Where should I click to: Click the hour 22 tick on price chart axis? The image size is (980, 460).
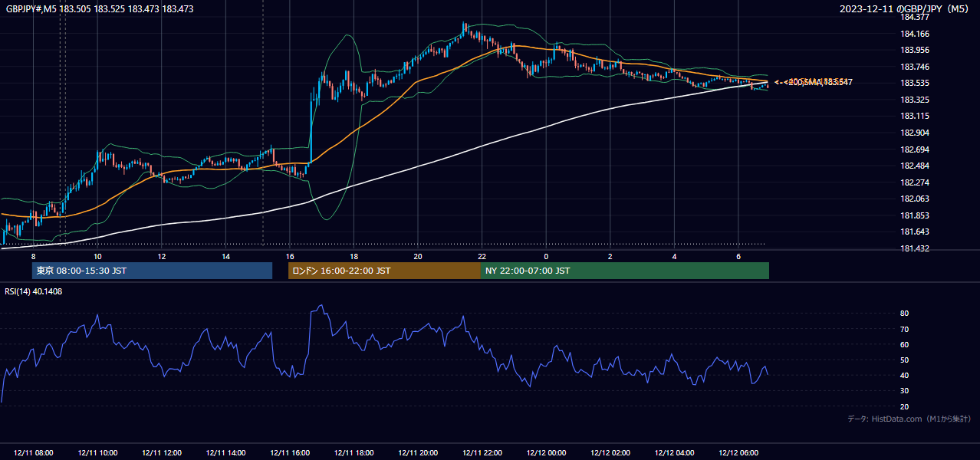coord(482,256)
